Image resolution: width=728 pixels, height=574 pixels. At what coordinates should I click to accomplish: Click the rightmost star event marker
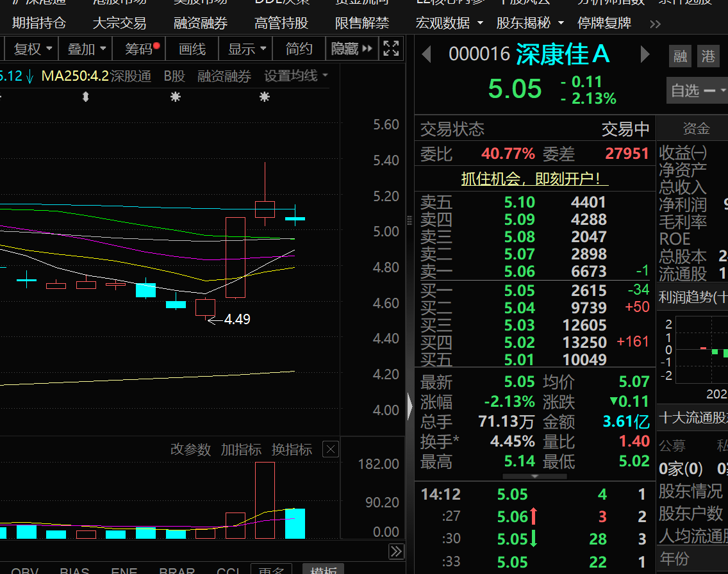point(264,97)
